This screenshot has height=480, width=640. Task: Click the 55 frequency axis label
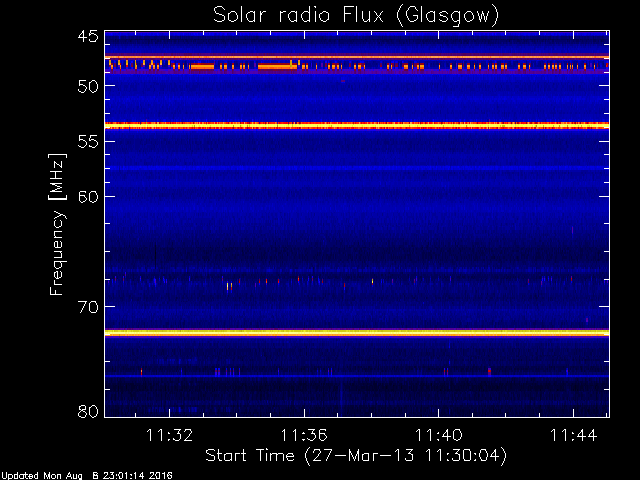click(88, 142)
